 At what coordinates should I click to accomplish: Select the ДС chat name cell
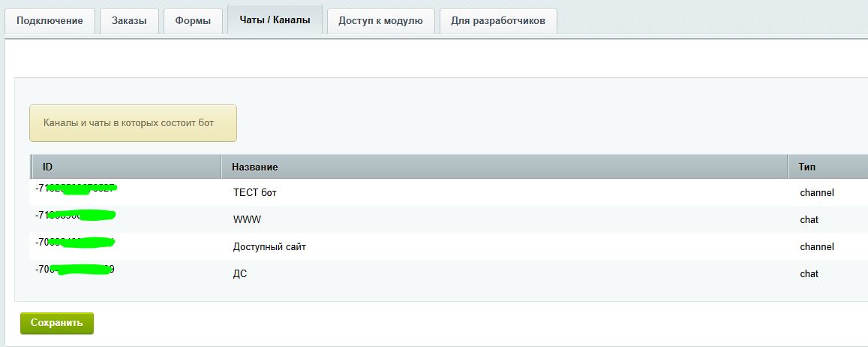240,274
